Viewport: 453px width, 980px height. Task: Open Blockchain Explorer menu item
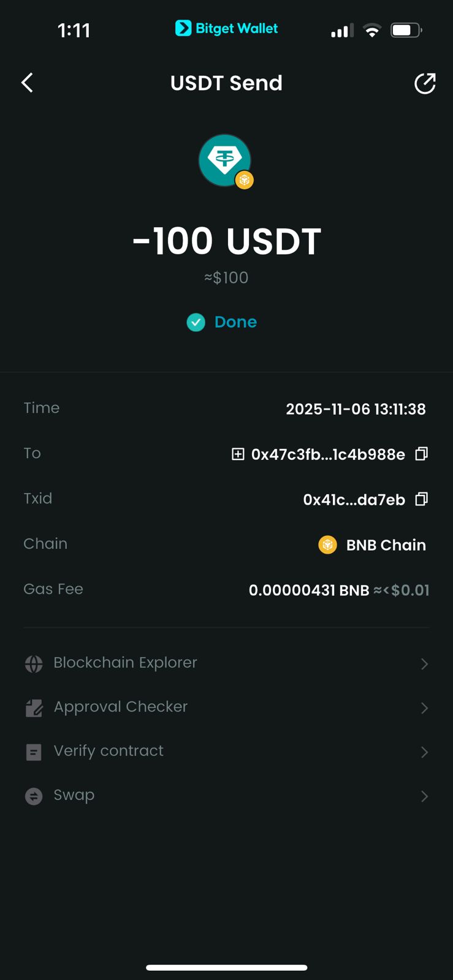pos(126,663)
